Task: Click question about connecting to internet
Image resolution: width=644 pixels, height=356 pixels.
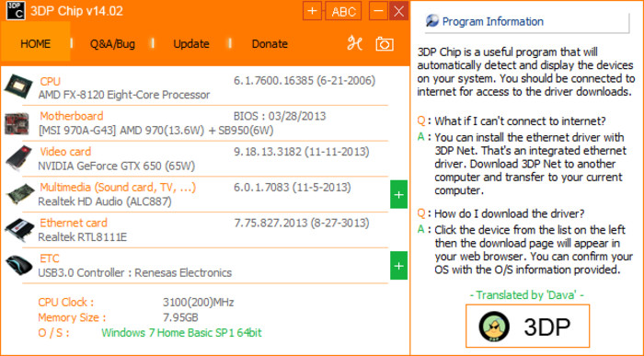Action: (520, 121)
